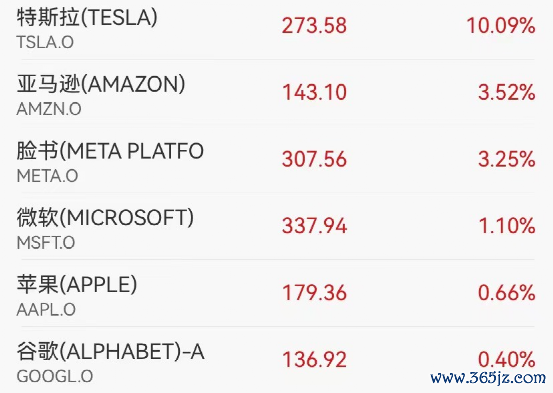Select the GOOGL.O ticker code
Image resolution: width=553 pixels, height=393 pixels.
55,376
